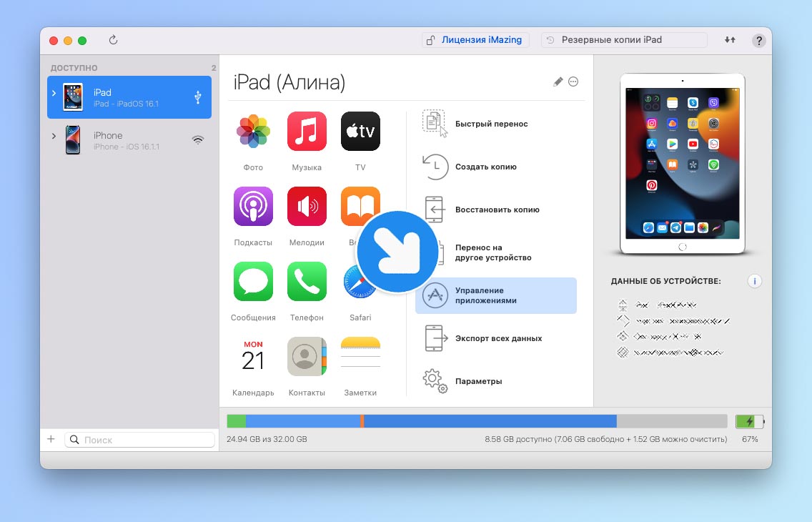Click the 67% battery percentage

(x=750, y=439)
